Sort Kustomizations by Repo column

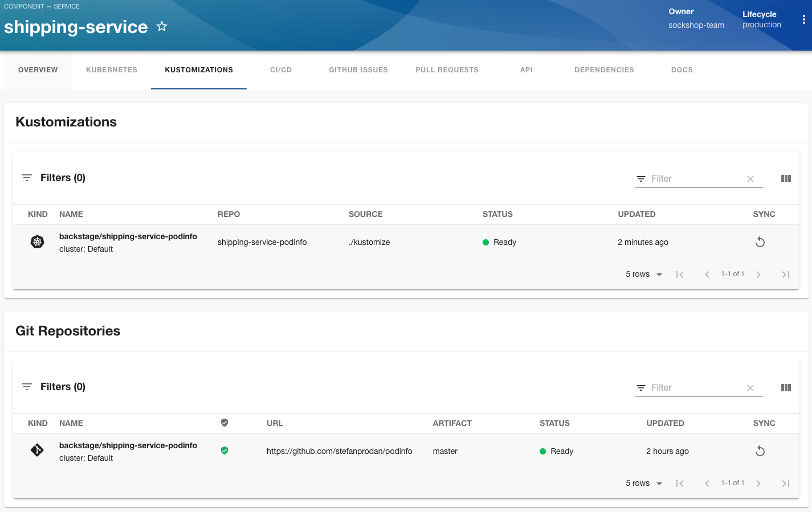coord(228,214)
